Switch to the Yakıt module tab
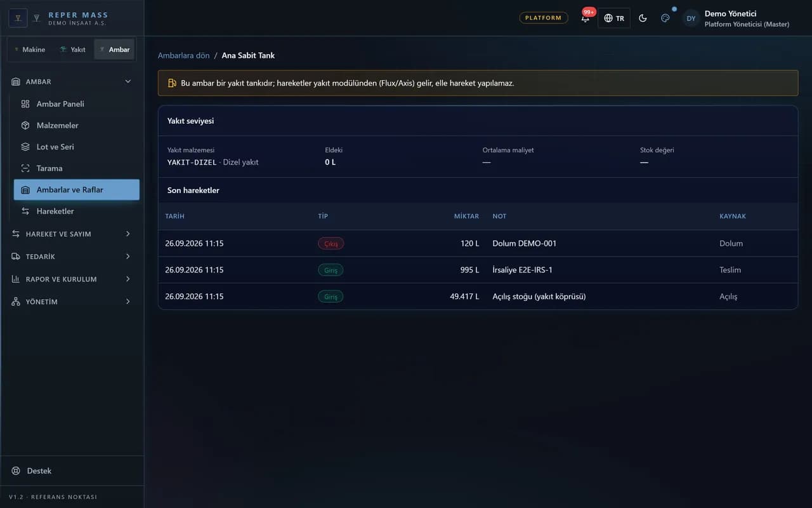The image size is (812, 508). point(72,50)
